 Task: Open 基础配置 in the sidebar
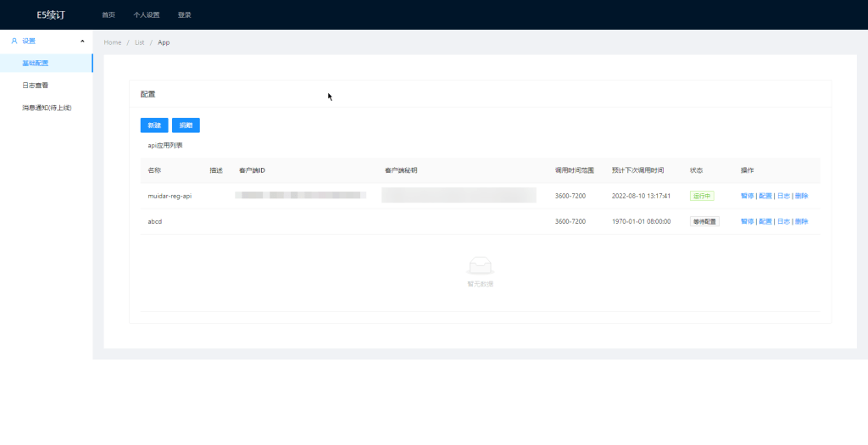click(x=36, y=64)
